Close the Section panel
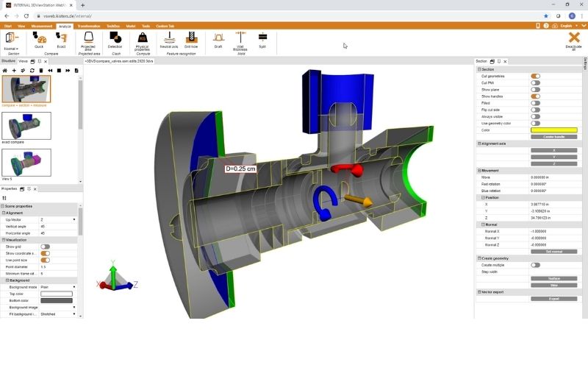The width and height of the screenshot is (588, 368). (505, 61)
